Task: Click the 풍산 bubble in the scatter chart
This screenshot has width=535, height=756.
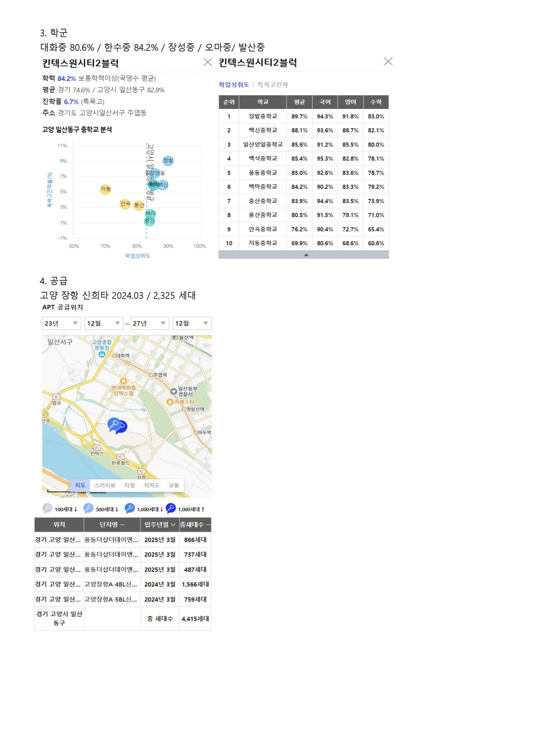Action: point(139,205)
